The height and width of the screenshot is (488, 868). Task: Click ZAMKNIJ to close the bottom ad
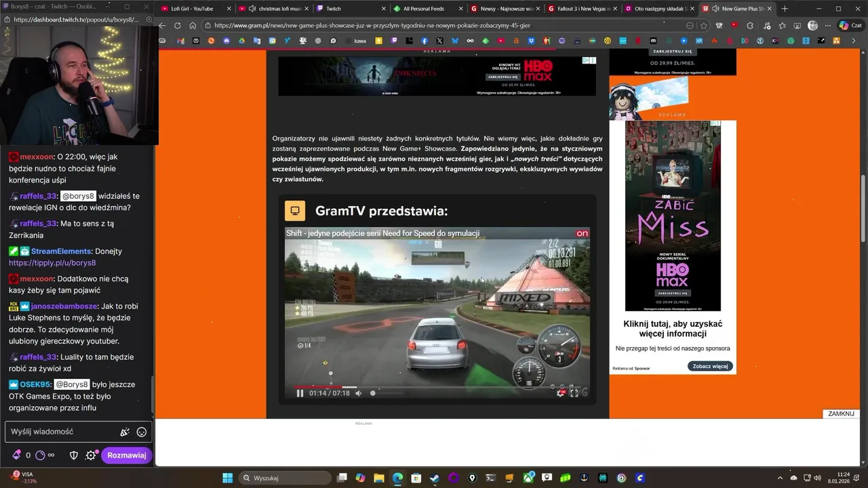pos(841,413)
